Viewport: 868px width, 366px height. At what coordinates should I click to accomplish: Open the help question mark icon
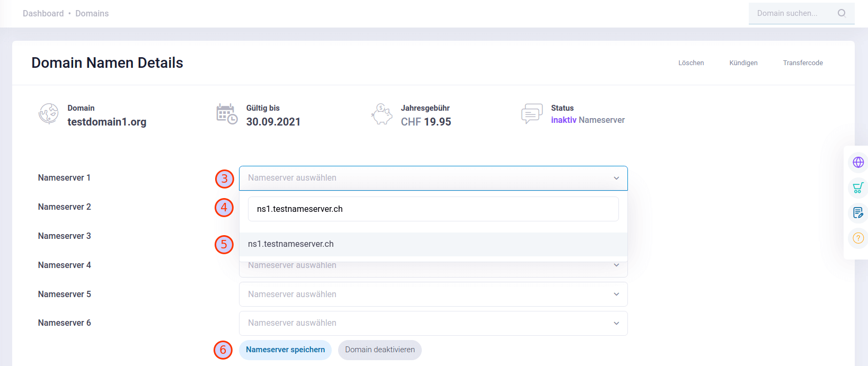click(858, 238)
